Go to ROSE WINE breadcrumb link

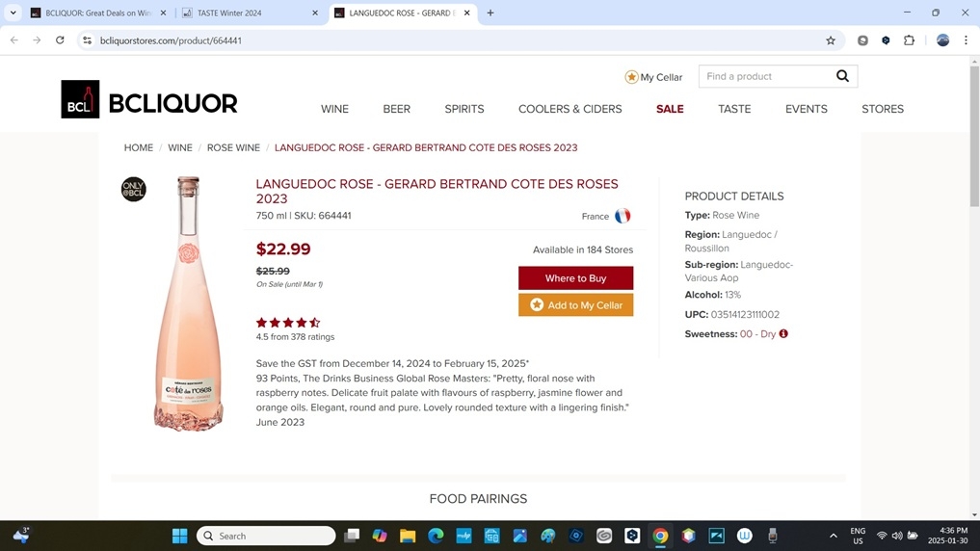[x=233, y=147]
